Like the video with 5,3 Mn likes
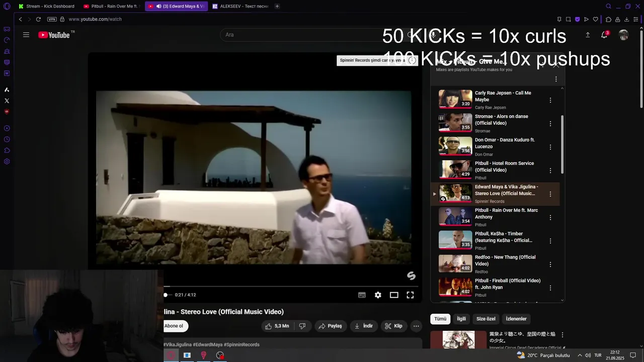 [x=277, y=326]
